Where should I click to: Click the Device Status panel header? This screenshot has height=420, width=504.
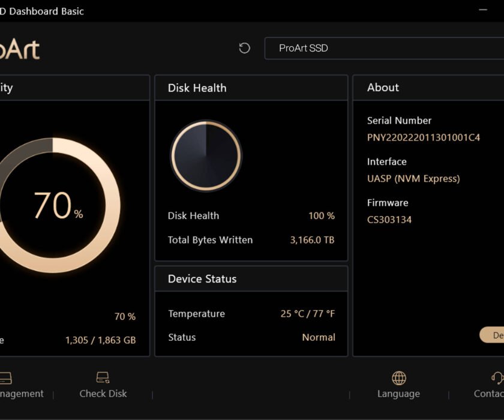pyautogui.click(x=251, y=278)
